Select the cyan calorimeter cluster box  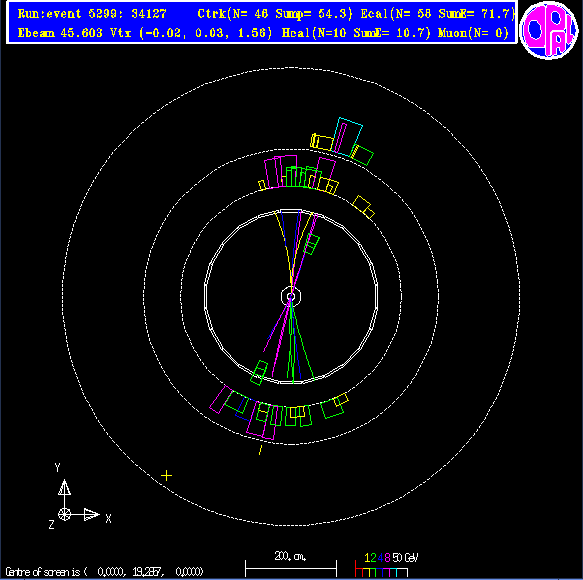[x=348, y=137]
